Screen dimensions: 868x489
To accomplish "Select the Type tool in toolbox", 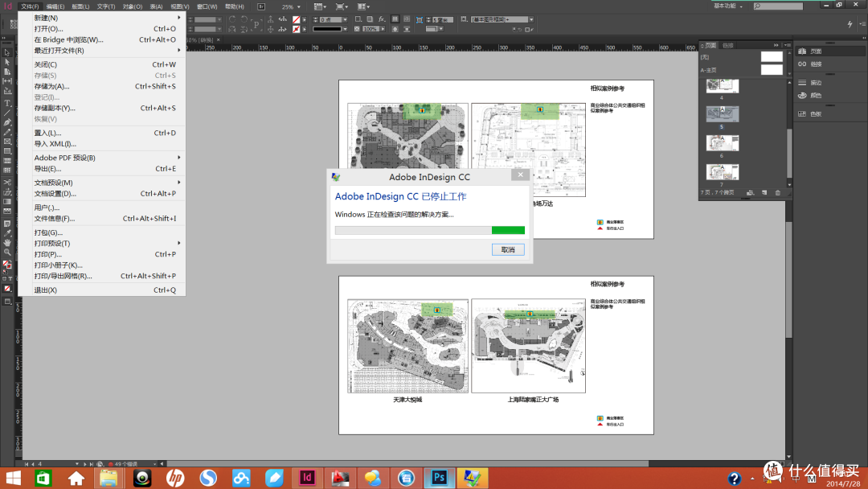I will coord(7,103).
